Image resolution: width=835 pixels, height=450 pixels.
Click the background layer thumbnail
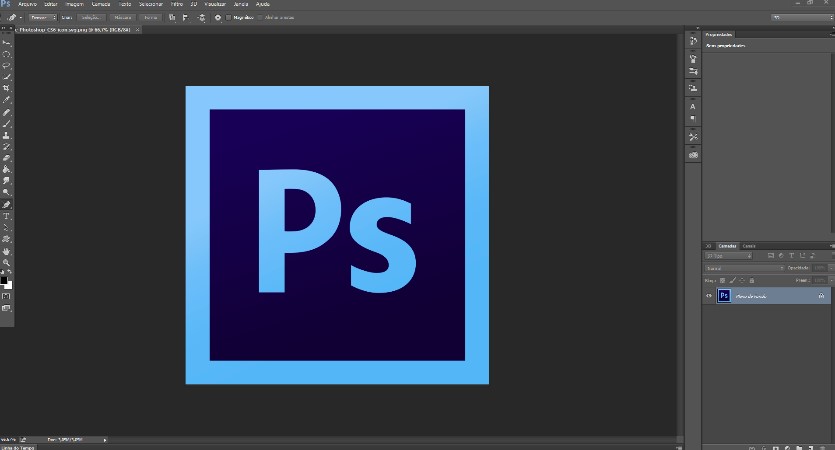pyautogui.click(x=724, y=296)
